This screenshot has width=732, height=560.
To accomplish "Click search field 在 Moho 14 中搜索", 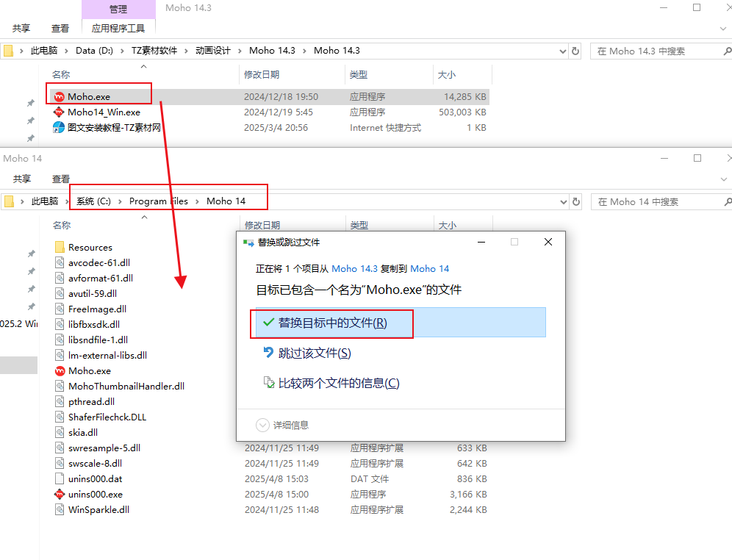I will pos(656,202).
